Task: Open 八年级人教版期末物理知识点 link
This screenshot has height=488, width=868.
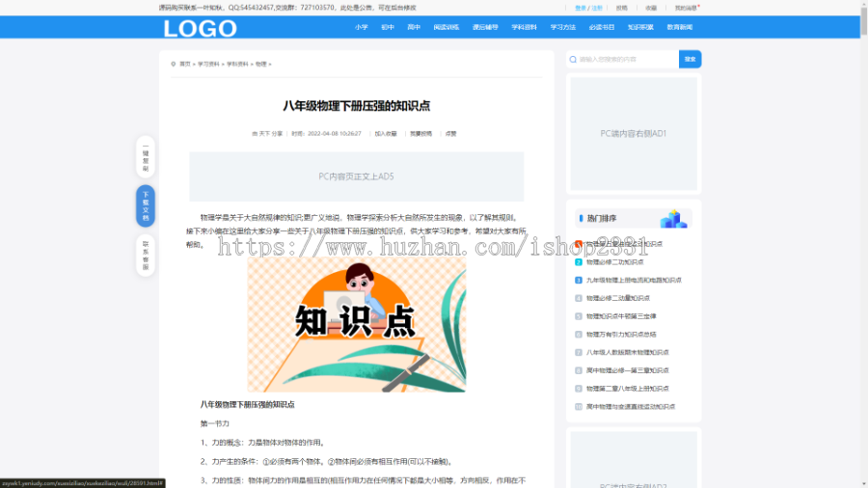Action: click(627, 352)
